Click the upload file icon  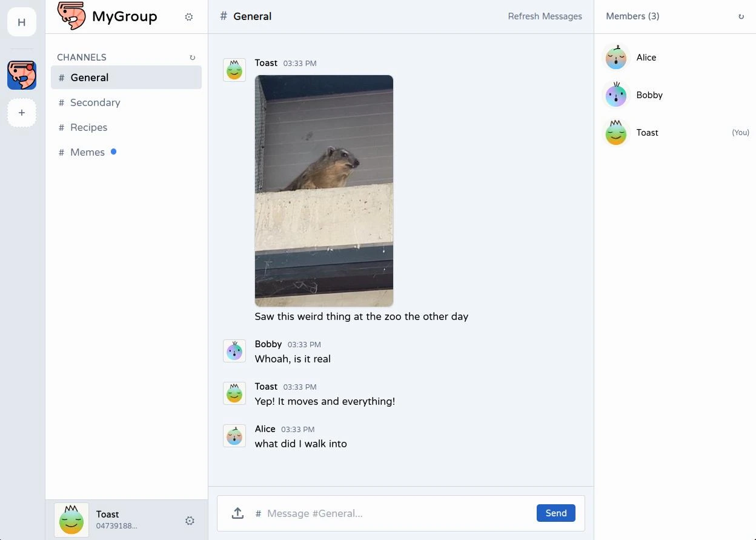(237, 513)
